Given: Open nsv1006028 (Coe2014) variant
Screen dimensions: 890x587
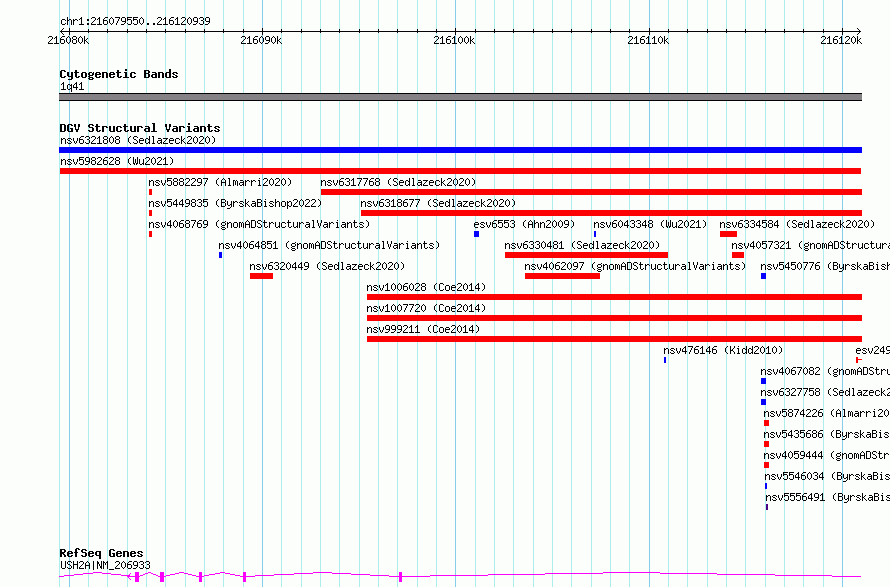Looking at the screenshot, I should tap(426, 287).
